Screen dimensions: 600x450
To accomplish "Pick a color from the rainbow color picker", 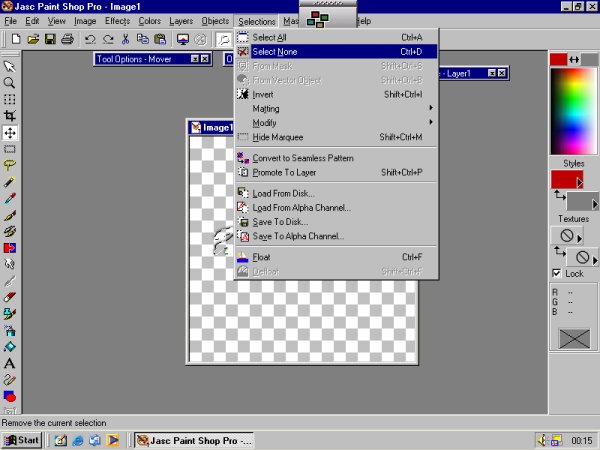I will [573, 110].
